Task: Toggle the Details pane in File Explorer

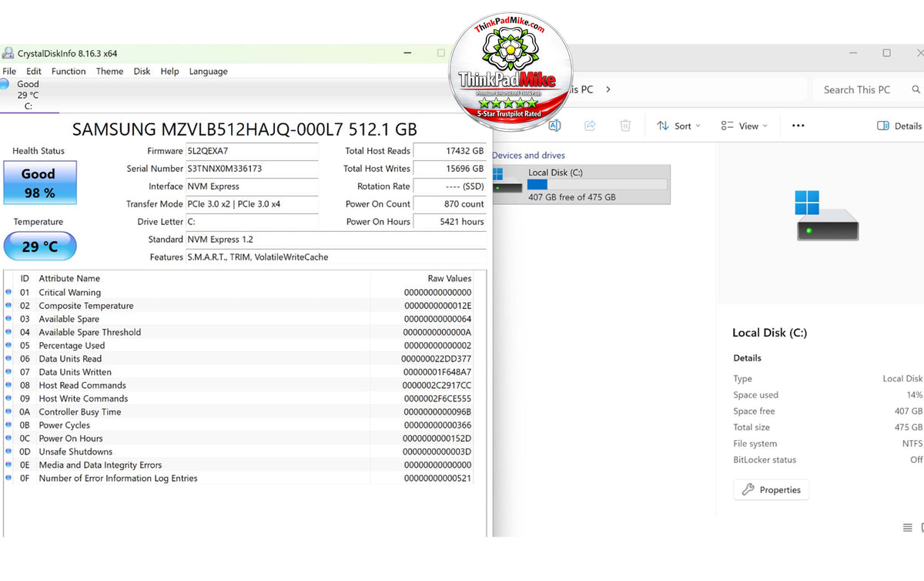Action: click(899, 126)
